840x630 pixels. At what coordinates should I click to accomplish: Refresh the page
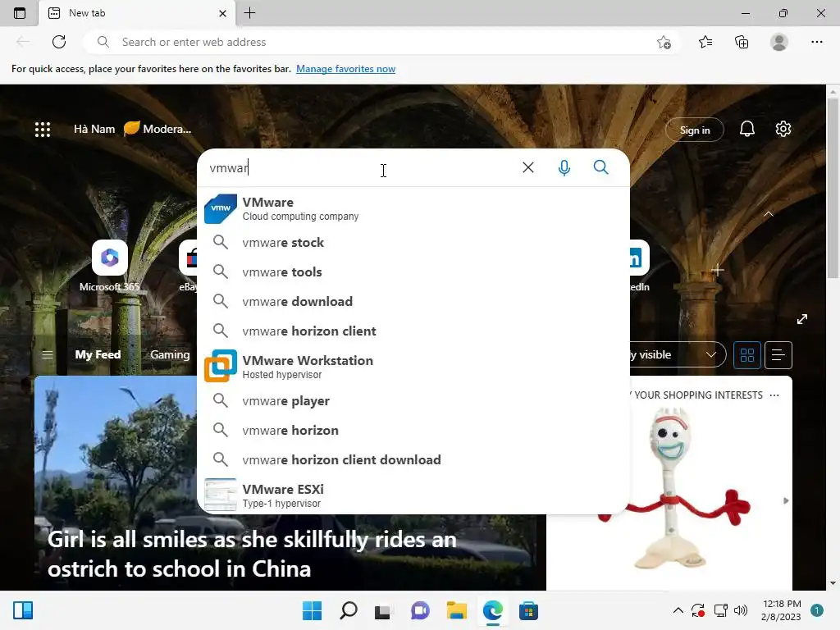click(x=59, y=42)
